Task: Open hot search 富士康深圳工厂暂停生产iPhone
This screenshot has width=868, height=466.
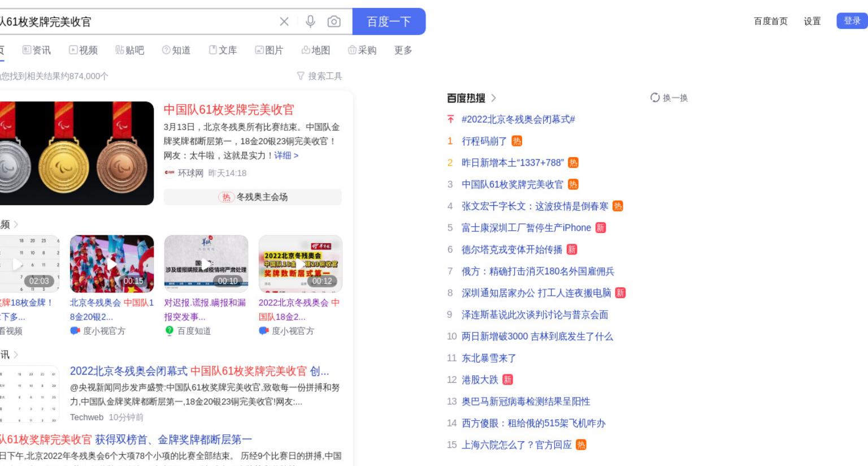Action: coord(526,228)
